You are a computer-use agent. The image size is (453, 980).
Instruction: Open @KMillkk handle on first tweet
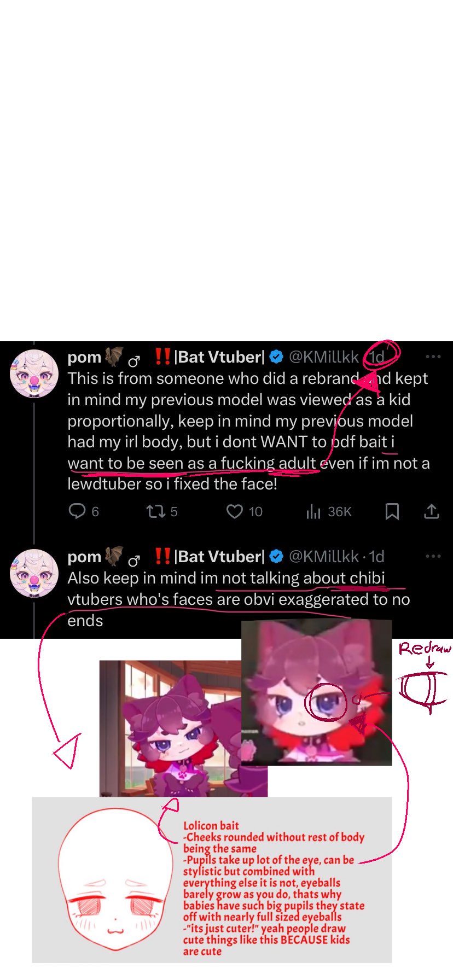323,357
